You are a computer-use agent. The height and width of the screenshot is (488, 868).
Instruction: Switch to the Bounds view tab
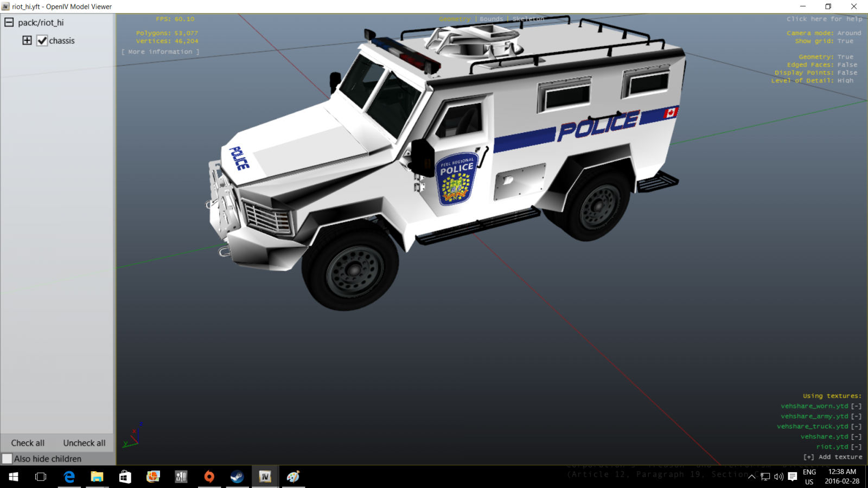pyautogui.click(x=491, y=19)
